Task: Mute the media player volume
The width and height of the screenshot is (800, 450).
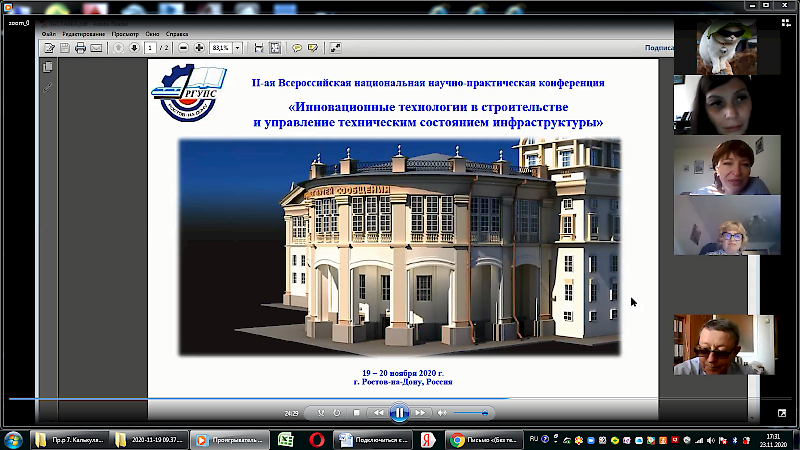Action: point(441,412)
